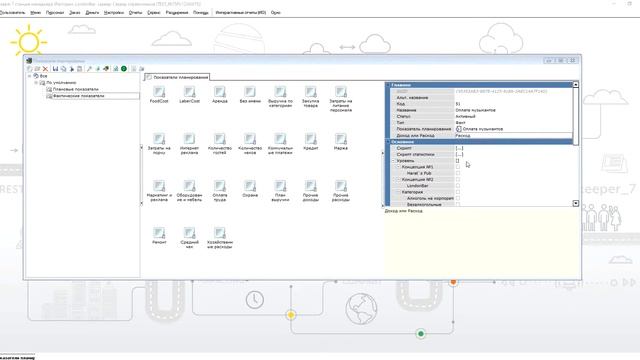The height and width of the screenshot is (360, 640).
Task: Select the Оплата труда icon
Action: [220, 186]
